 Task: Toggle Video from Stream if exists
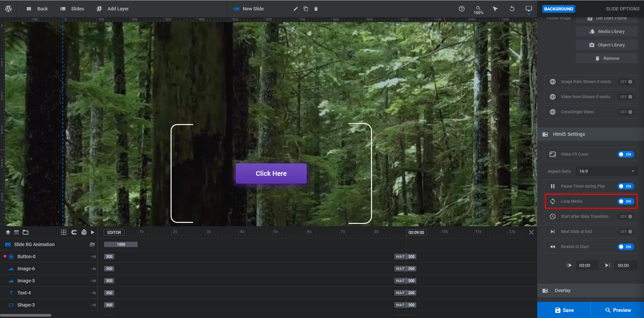tap(626, 97)
